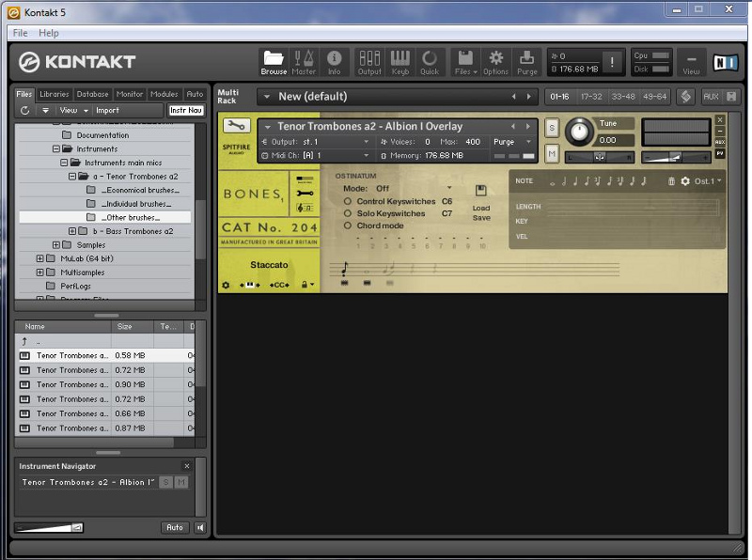Open the File menu

pyautogui.click(x=20, y=33)
